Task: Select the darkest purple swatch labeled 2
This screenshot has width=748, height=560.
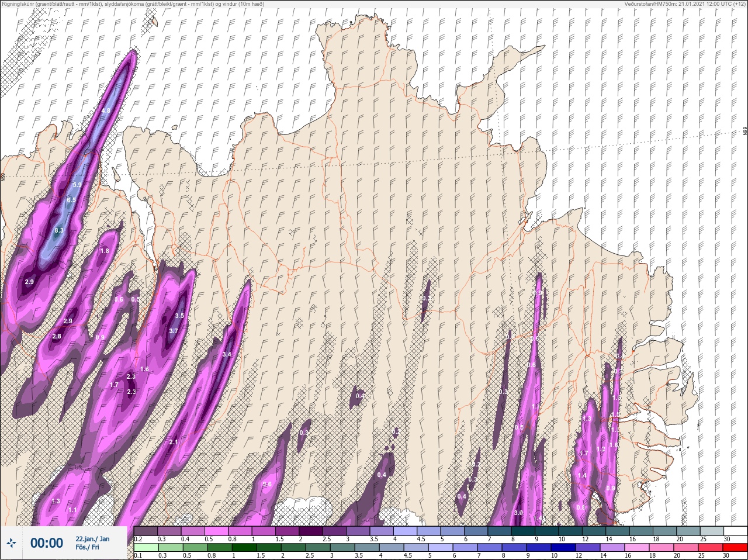Action: click(x=311, y=531)
